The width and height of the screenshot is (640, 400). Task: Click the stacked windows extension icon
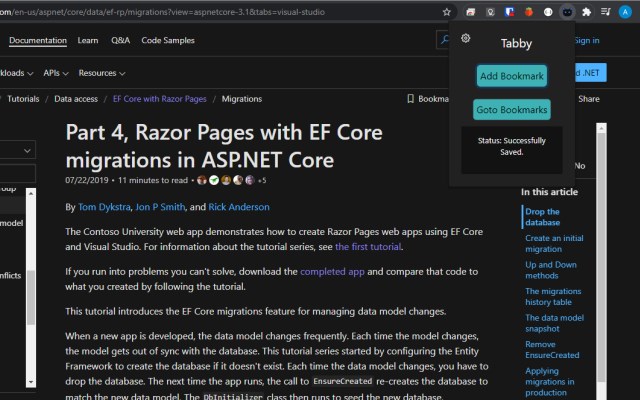pos(471,12)
